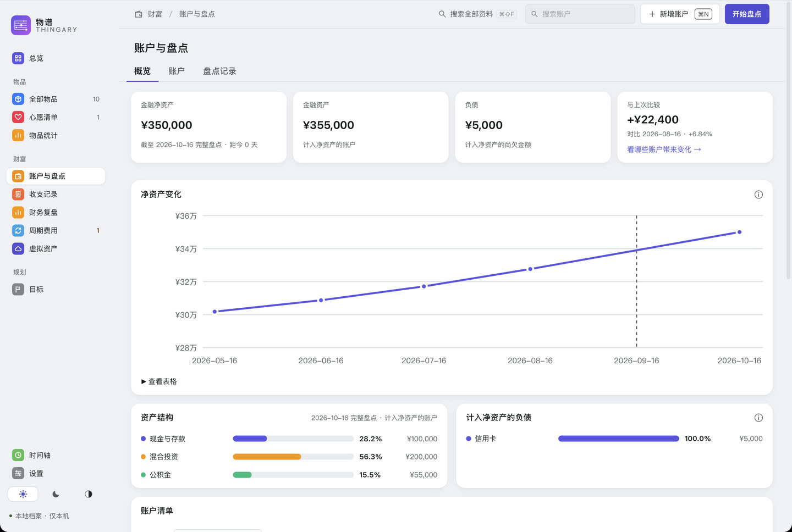Click the info icon on 计入净资产的负债 card

pyautogui.click(x=758, y=418)
